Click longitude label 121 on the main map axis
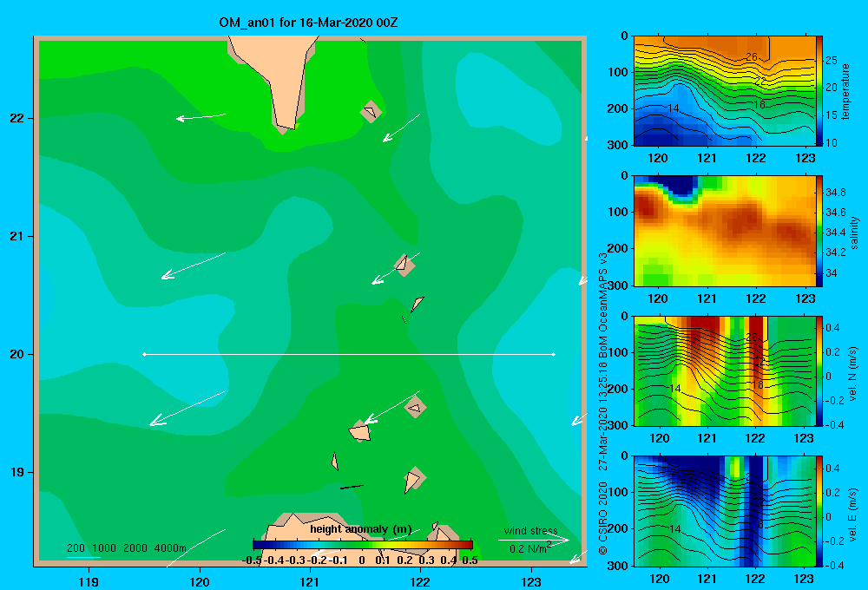This screenshot has width=868, height=590. coord(310,581)
